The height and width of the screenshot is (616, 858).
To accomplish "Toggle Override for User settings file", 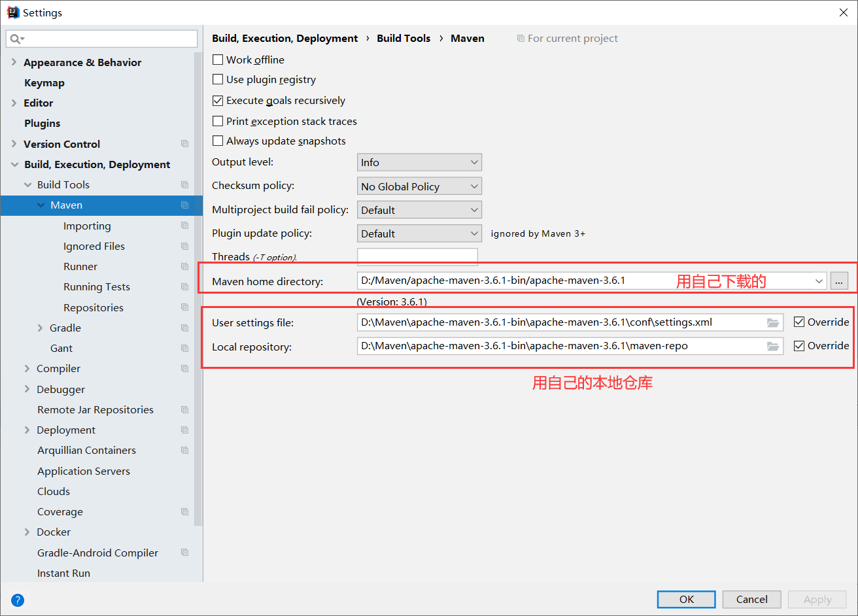I will pyautogui.click(x=799, y=322).
